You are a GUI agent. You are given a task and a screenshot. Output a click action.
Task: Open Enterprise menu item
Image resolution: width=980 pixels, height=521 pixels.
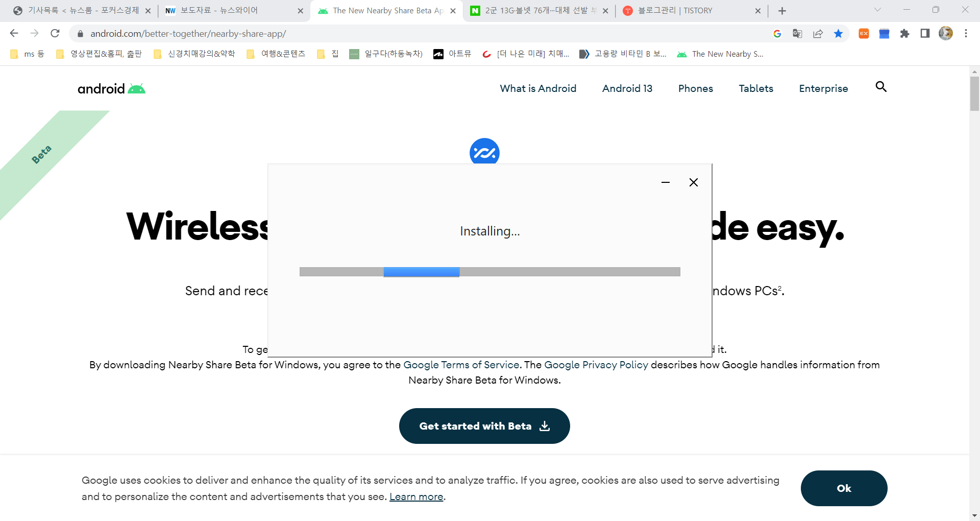click(x=823, y=88)
